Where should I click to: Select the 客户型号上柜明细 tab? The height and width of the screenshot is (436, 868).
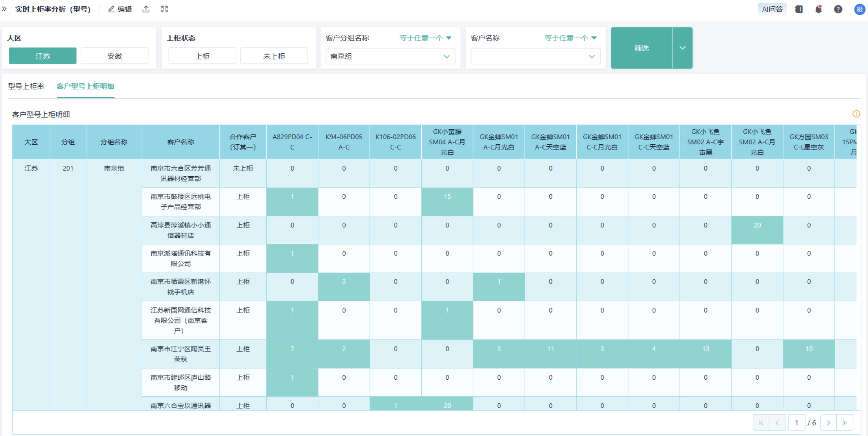[x=85, y=86]
